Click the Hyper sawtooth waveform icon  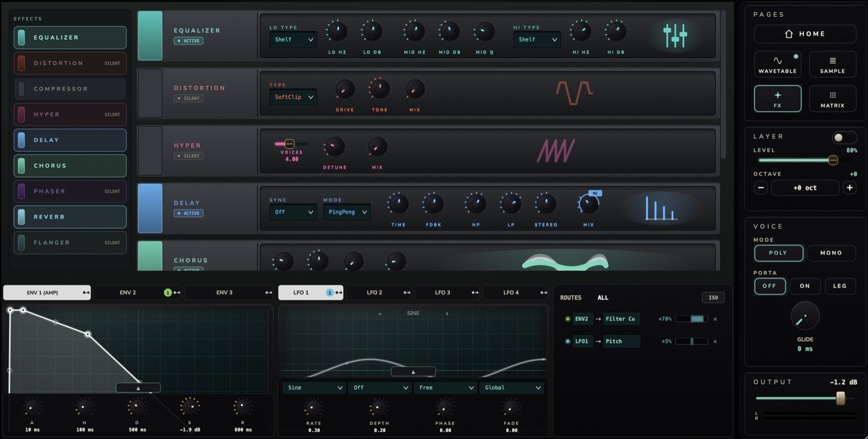point(556,150)
